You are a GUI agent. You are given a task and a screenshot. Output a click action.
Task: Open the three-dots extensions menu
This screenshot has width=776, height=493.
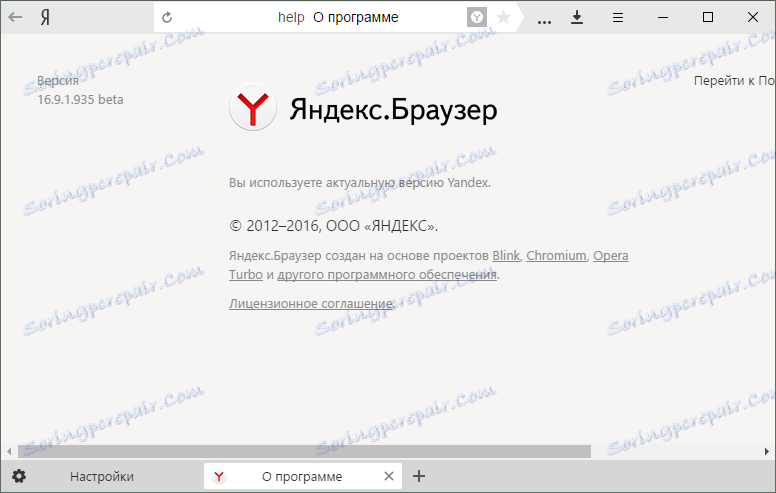coord(544,22)
